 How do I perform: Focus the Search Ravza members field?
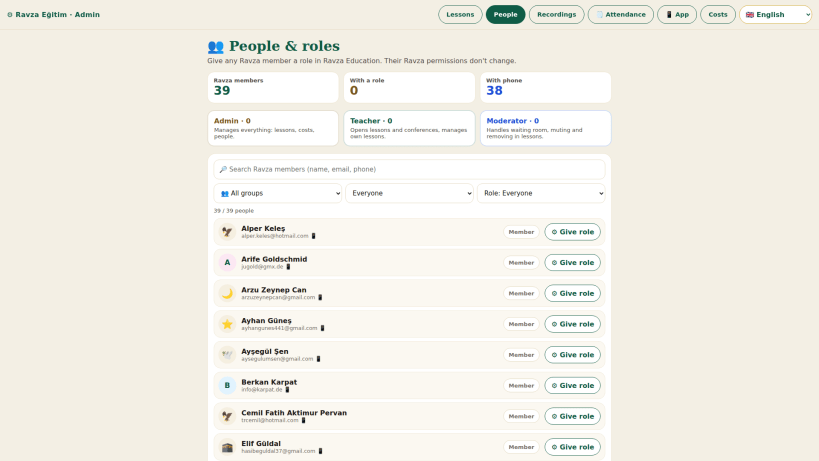tap(409, 169)
